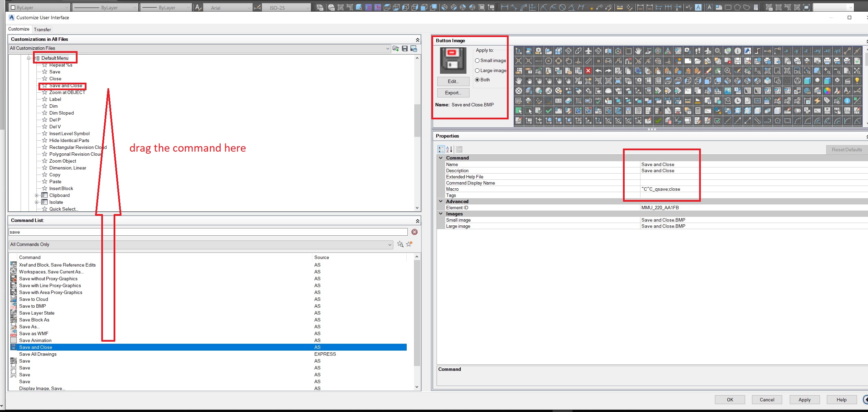This screenshot has width=868, height=412.
Task: Open the All Commands Only dropdown
Action: (x=389, y=244)
